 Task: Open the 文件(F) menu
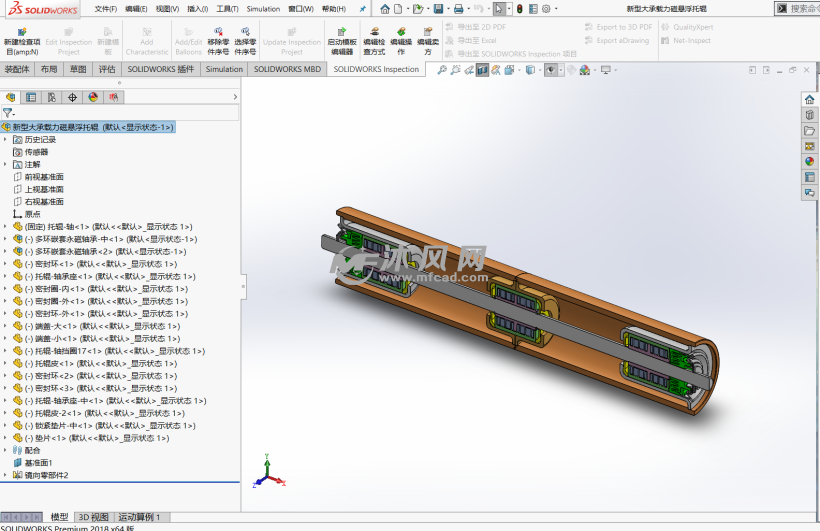[106, 9]
